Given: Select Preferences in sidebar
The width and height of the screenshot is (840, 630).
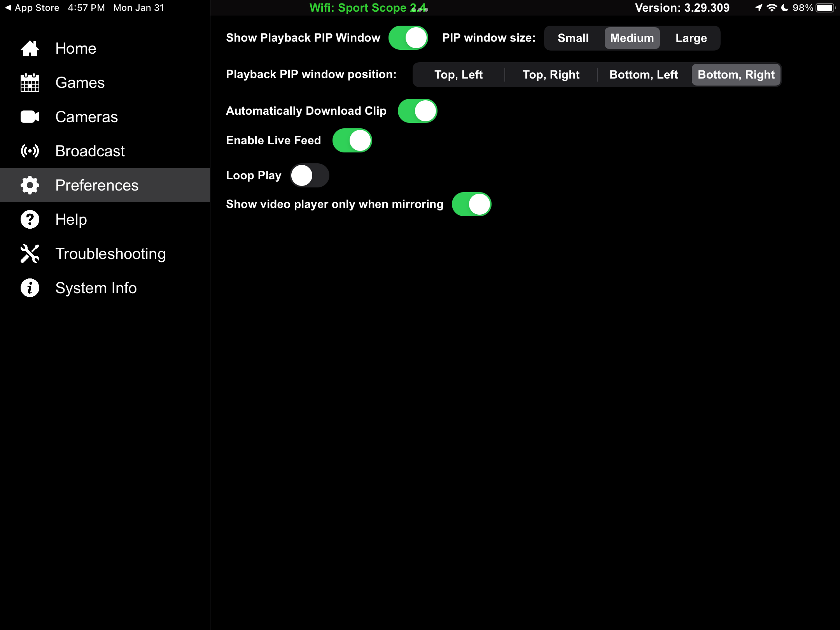Looking at the screenshot, I should [x=105, y=185].
